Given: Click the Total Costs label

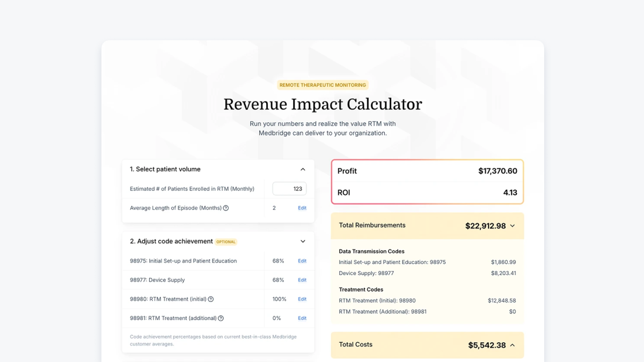Looking at the screenshot, I should point(355,345).
